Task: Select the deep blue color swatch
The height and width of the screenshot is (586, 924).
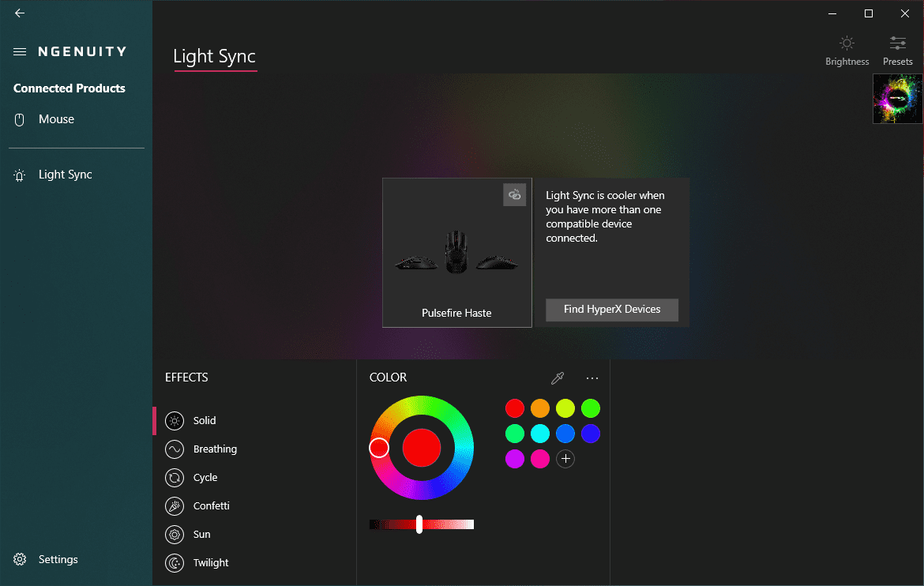Action: click(x=591, y=434)
